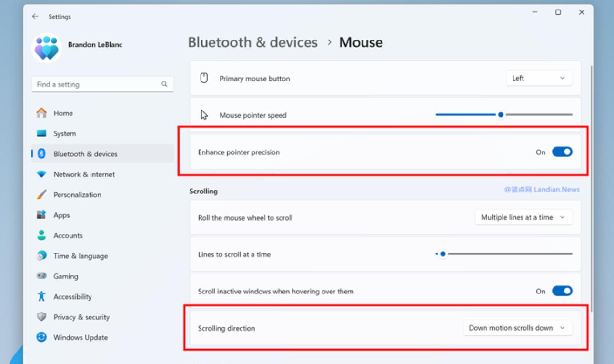Viewport: 614px width, 364px height.
Task: Minimize the Settings window
Action: 535,13
